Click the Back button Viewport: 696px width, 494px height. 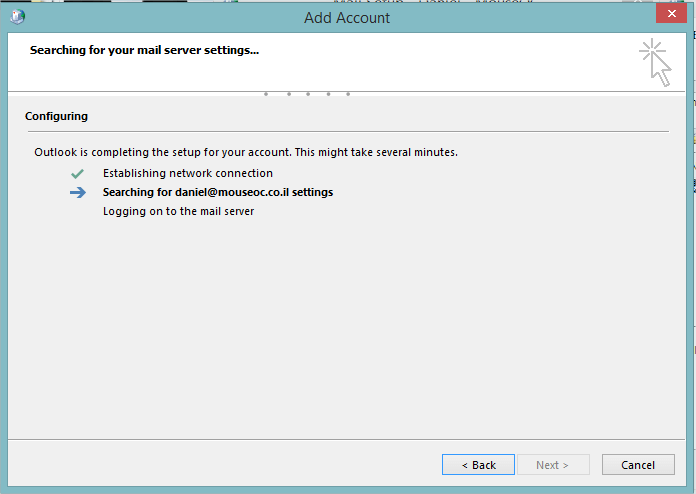[478, 464]
